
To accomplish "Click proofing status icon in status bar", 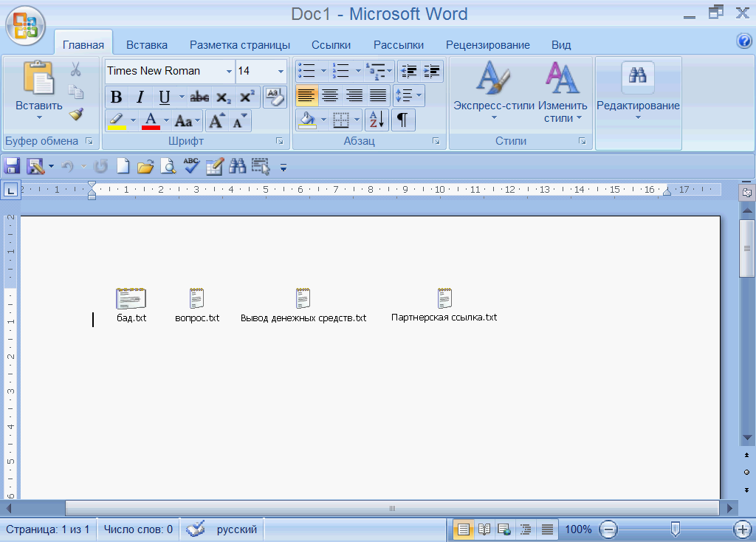I will (196, 529).
